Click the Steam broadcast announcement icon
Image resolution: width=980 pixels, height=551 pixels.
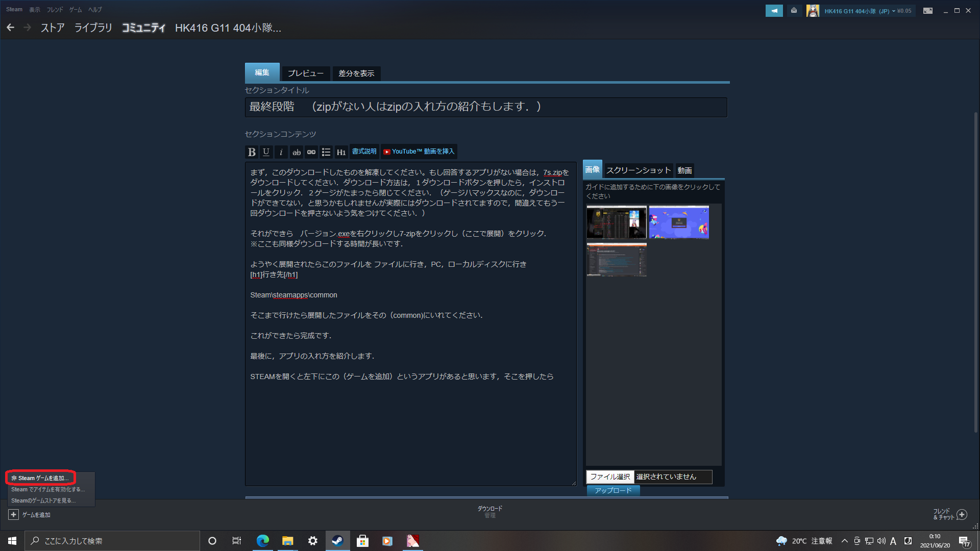774,11
